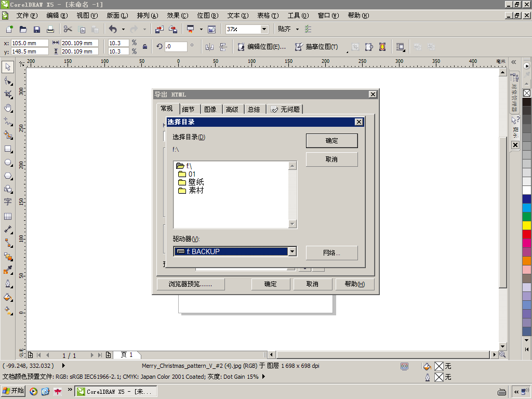Open the zoom level 37% dropdown
532x399 pixels.
coord(264,29)
